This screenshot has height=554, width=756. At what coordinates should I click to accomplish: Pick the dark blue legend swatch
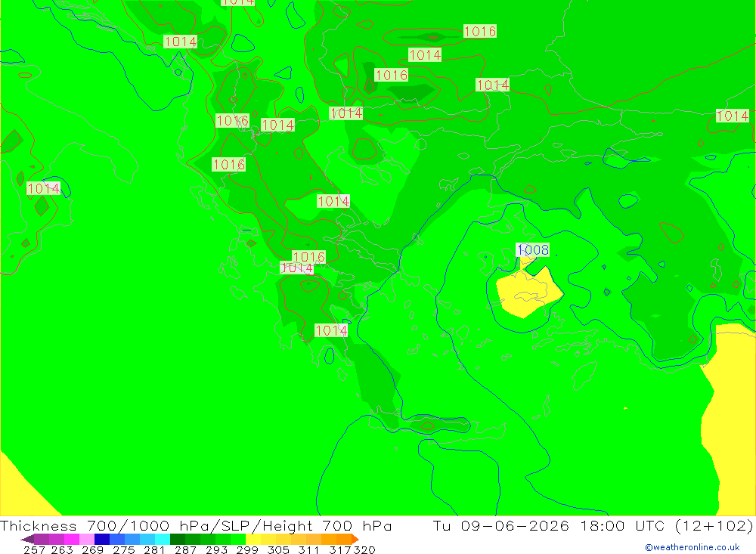point(102,539)
